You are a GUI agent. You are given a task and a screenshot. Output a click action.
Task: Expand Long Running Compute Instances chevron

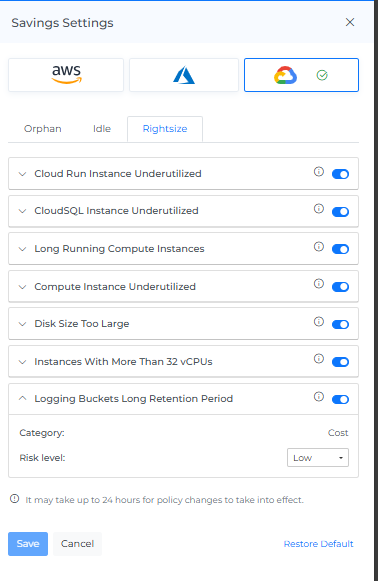click(23, 249)
